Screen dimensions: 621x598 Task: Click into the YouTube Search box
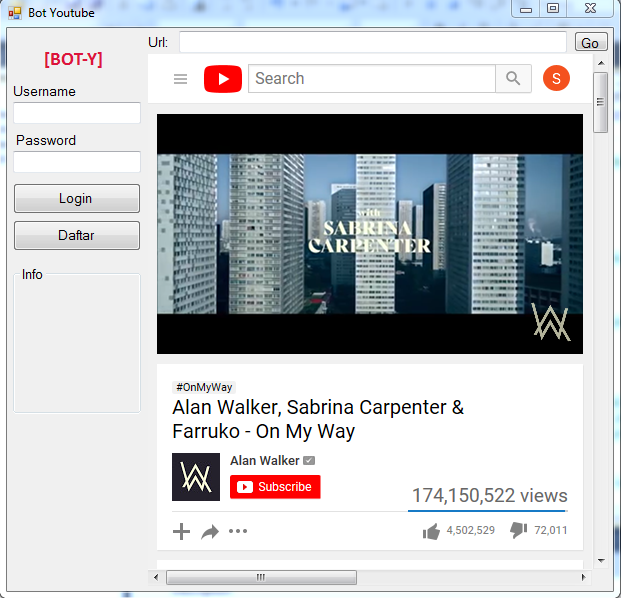point(372,78)
